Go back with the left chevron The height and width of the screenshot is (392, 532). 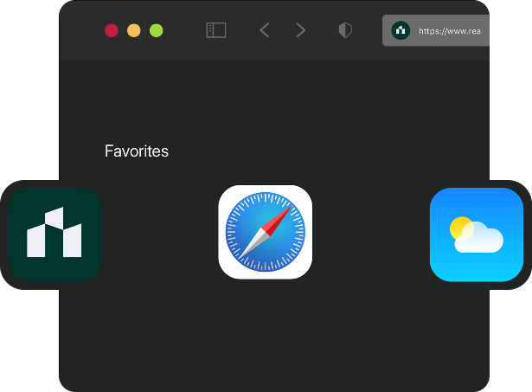[265, 30]
